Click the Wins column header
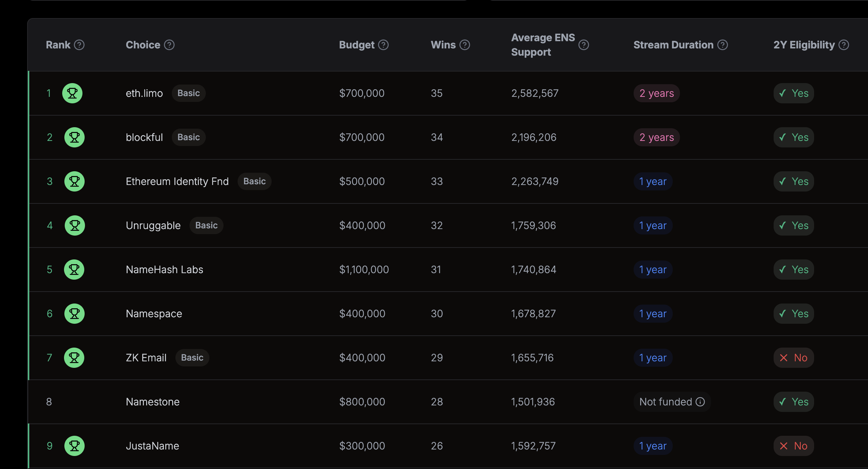The width and height of the screenshot is (868, 469). [443, 45]
